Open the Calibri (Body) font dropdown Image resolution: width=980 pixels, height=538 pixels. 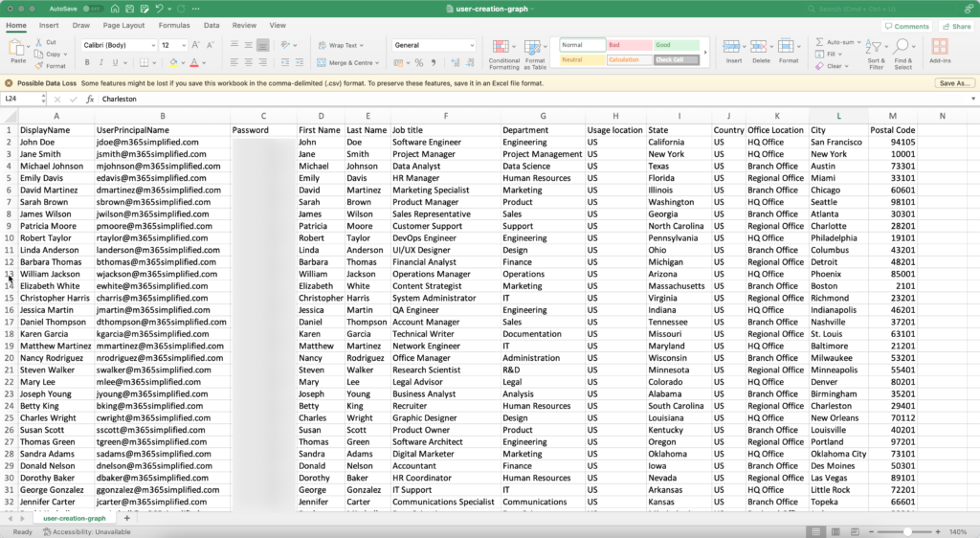[153, 45]
